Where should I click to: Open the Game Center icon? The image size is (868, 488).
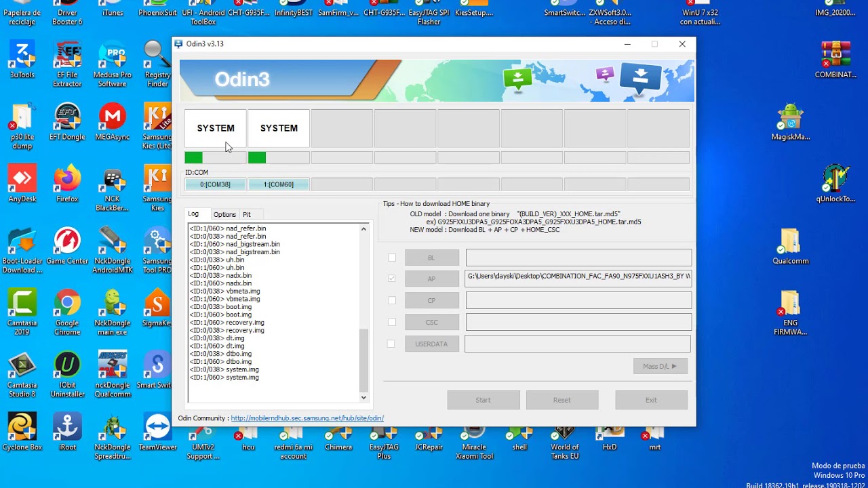point(67,247)
